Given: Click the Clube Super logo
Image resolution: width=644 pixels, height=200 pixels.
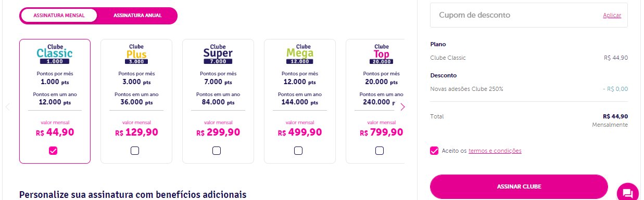Looking at the screenshot, I should coord(218,54).
